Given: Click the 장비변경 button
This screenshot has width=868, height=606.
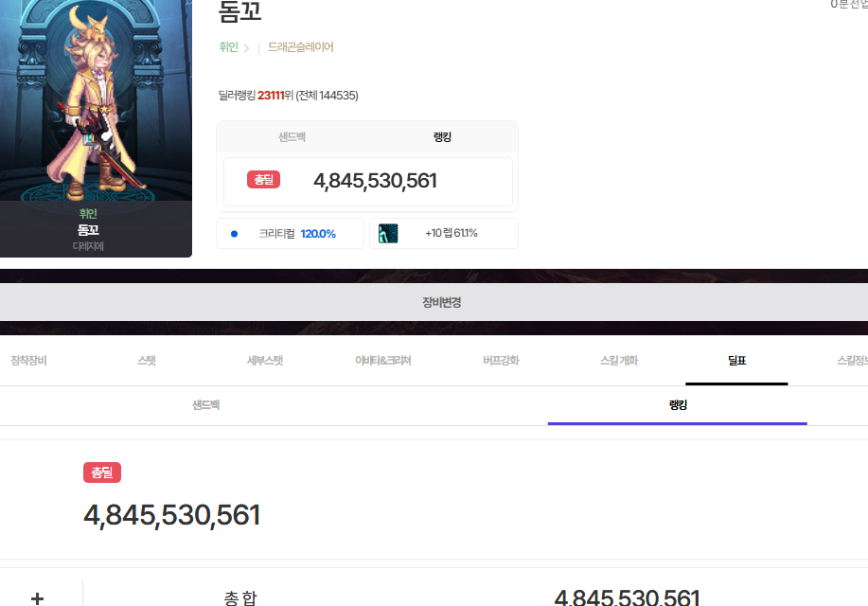Looking at the screenshot, I should [x=434, y=303].
